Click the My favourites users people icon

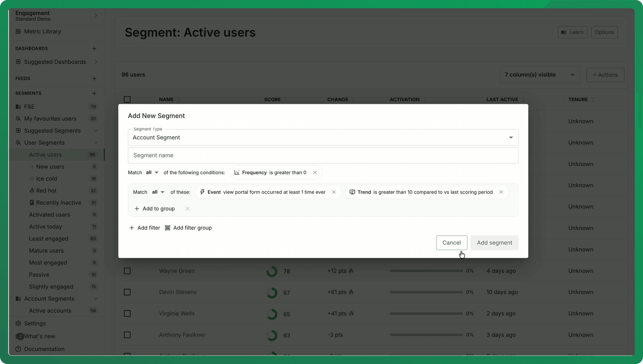click(18, 118)
